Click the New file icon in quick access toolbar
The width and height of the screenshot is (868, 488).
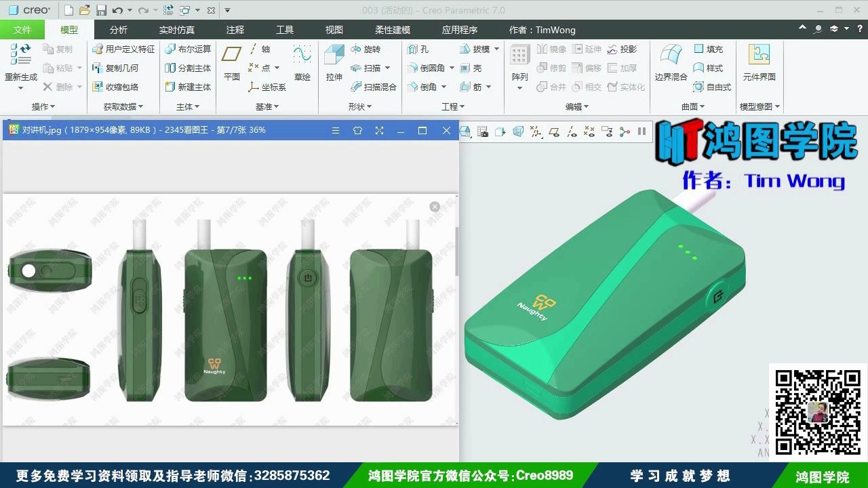point(68,10)
